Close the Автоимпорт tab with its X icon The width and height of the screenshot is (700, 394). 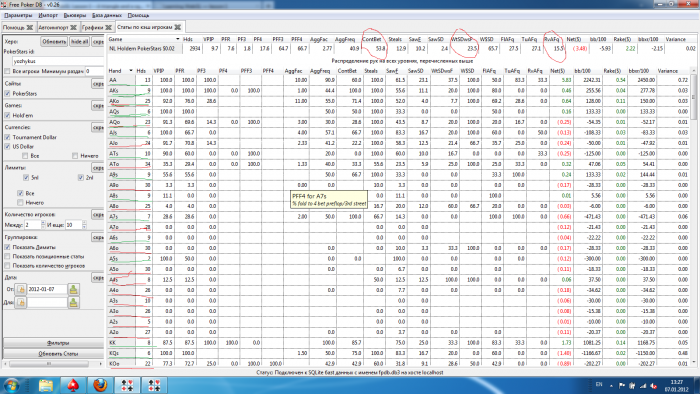(74, 28)
